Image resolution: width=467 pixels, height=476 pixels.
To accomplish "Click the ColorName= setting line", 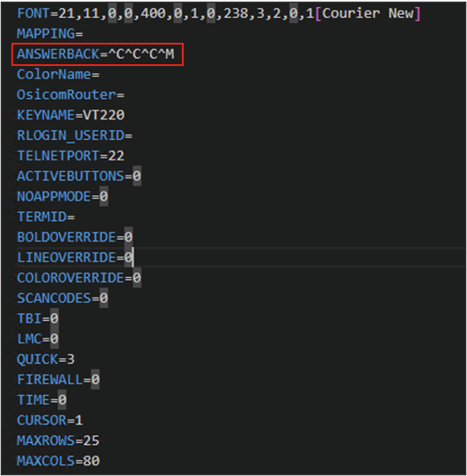I will click(x=58, y=74).
